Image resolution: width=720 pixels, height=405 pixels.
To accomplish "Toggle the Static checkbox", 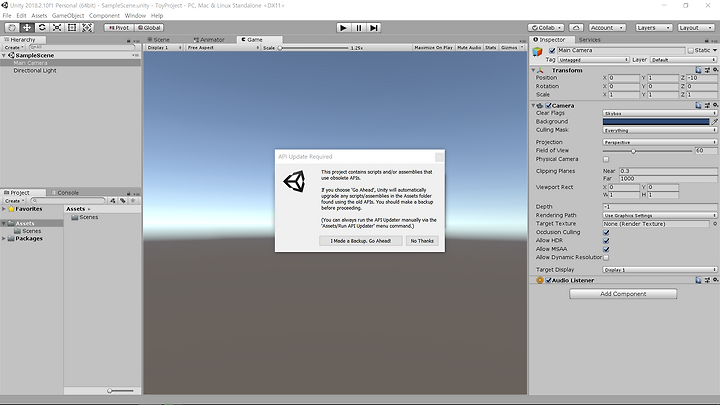I will [x=690, y=51].
